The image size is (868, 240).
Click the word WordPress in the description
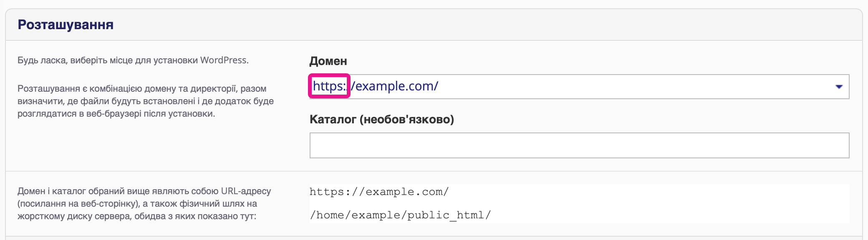[x=224, y=60]
